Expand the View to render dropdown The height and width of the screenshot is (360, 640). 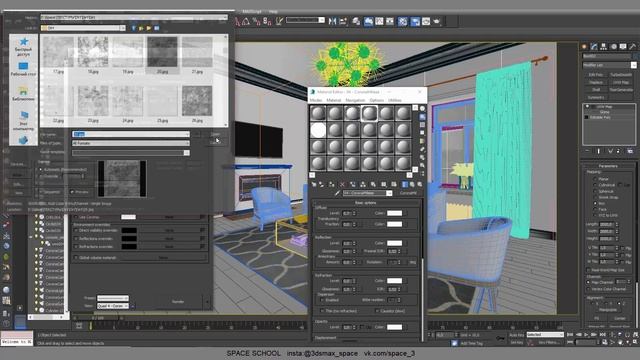coord(126,306)
